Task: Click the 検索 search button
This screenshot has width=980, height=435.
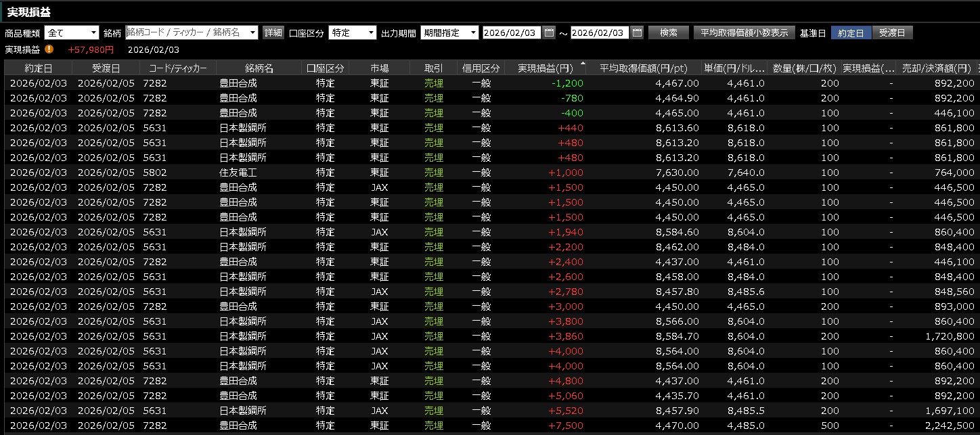Action: 668,32
